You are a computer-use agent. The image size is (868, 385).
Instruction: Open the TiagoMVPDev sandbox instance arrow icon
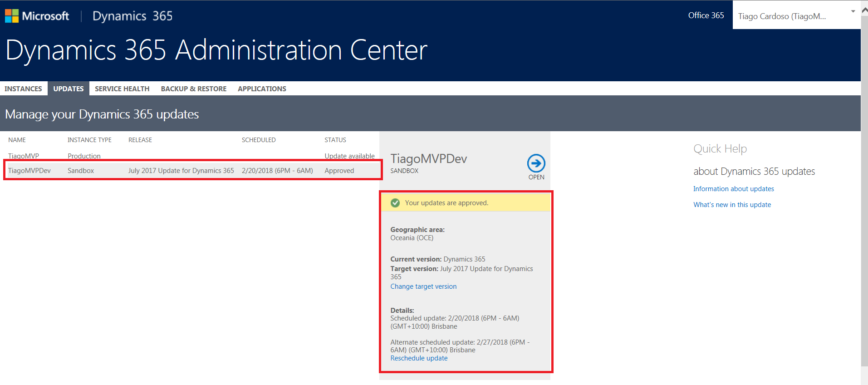tap(536, 163)
